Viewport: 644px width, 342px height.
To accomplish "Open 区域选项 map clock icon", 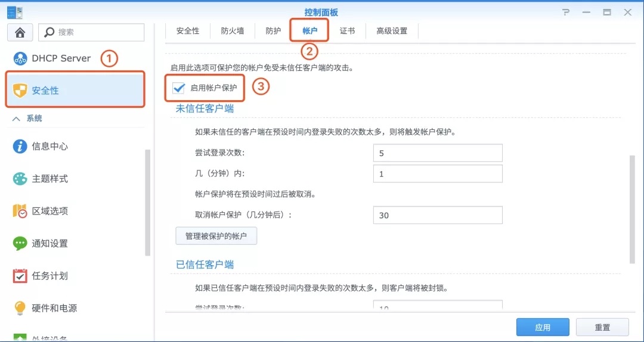I will coord(20,211).
